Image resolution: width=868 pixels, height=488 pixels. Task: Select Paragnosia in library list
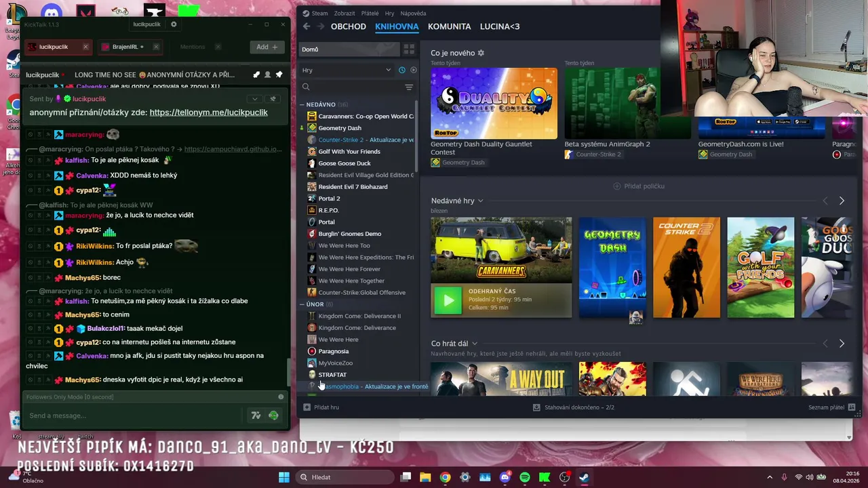tap(334, 351)
